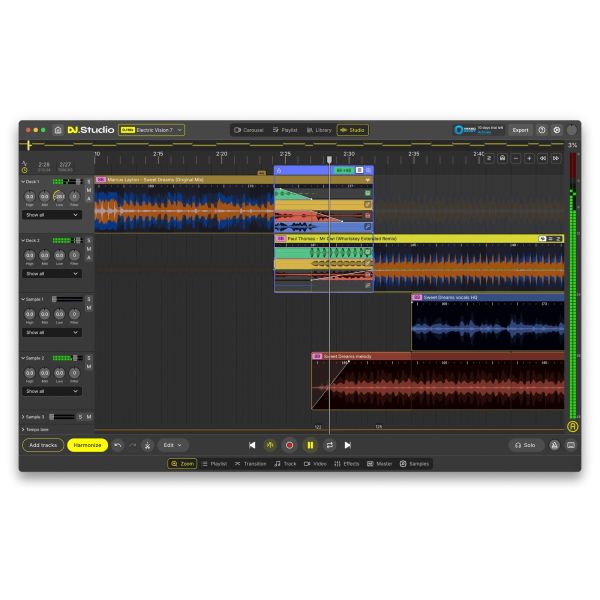Screen dimensions: 600x600
Task: Switch to top Playlist view tab
Action: point(285,130)
